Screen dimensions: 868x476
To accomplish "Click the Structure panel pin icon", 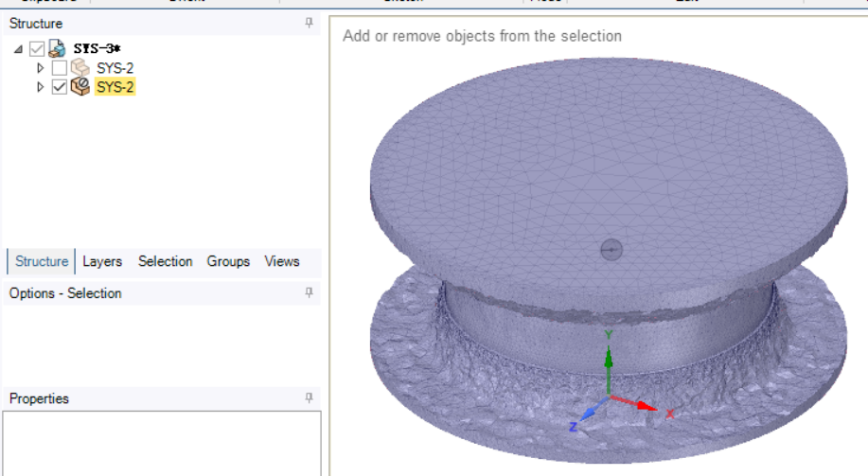I will click(x=309, y=23).
